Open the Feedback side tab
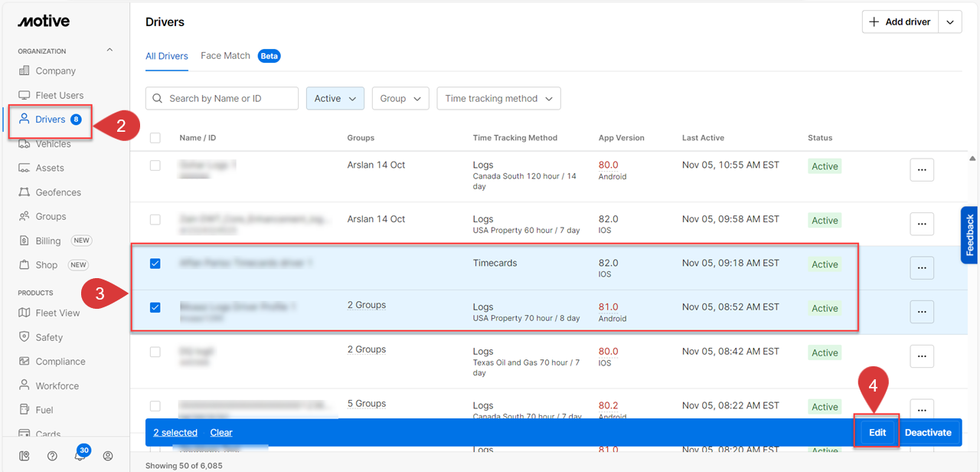Viewport: 980px width, 472px height. (969, 235)
